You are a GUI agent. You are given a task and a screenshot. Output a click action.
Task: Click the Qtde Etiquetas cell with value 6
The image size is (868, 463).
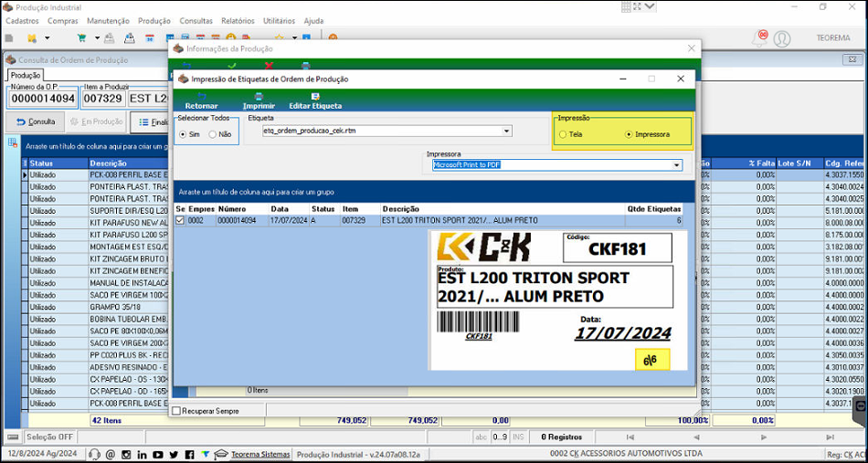tap(654, 221)
